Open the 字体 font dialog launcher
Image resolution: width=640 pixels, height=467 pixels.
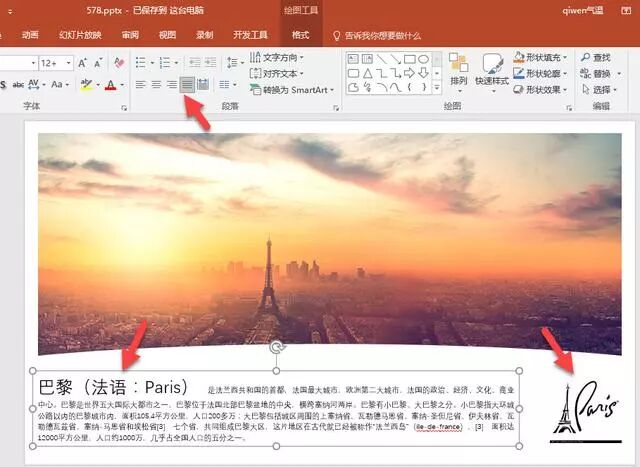[124, 108]
